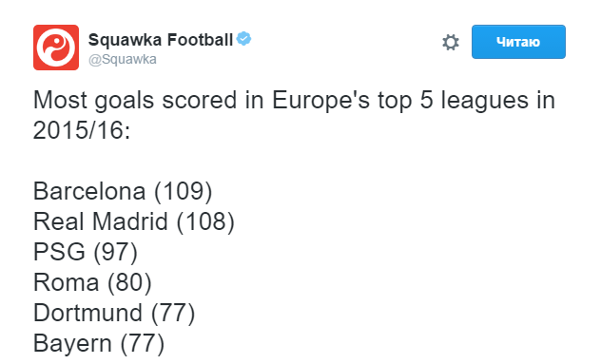Image resolution: width=601 pixels, height=364 pixels.
Task: Select the Dortmund (77) line
Action: [x=114, y=313]
